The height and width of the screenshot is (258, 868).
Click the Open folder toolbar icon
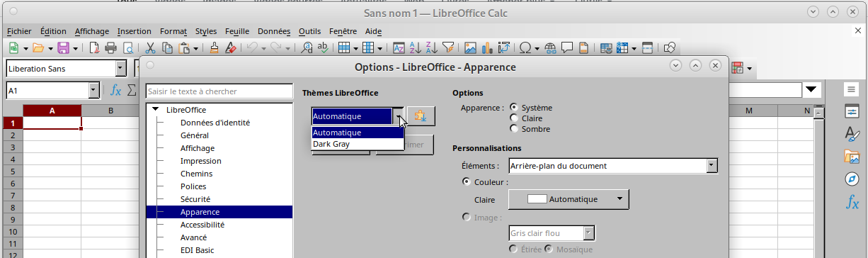38,48
